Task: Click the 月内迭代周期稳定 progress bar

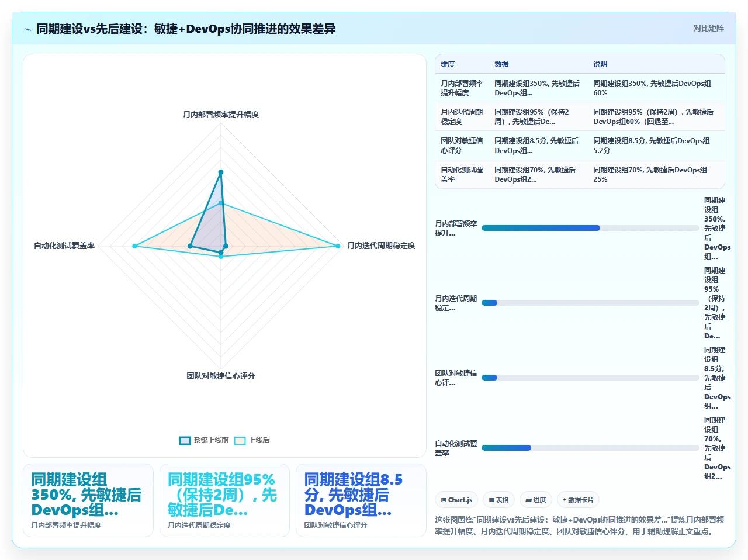Action: click(590, 303)
